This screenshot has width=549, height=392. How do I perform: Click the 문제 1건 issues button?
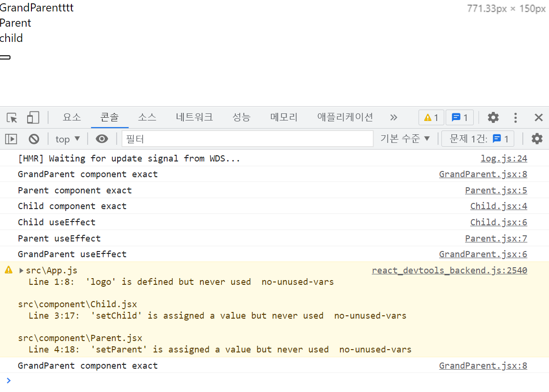coord(478,139)
